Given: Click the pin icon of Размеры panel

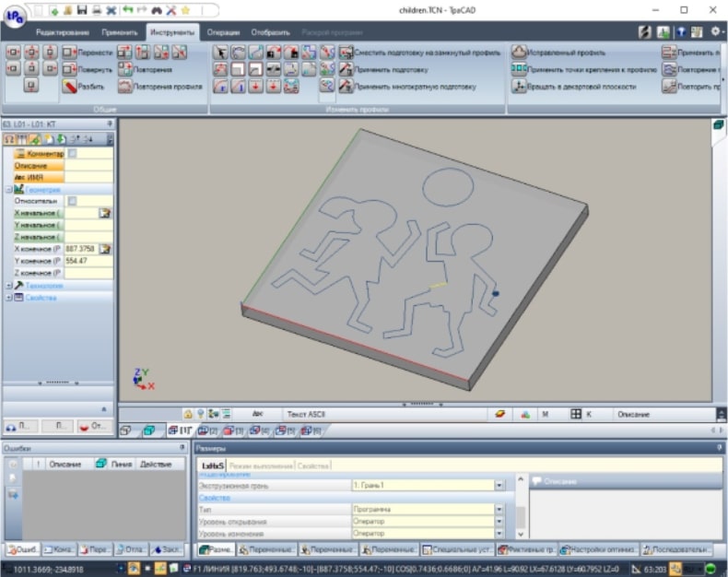Looking at the screenshot, I should [x=719, y=447].
